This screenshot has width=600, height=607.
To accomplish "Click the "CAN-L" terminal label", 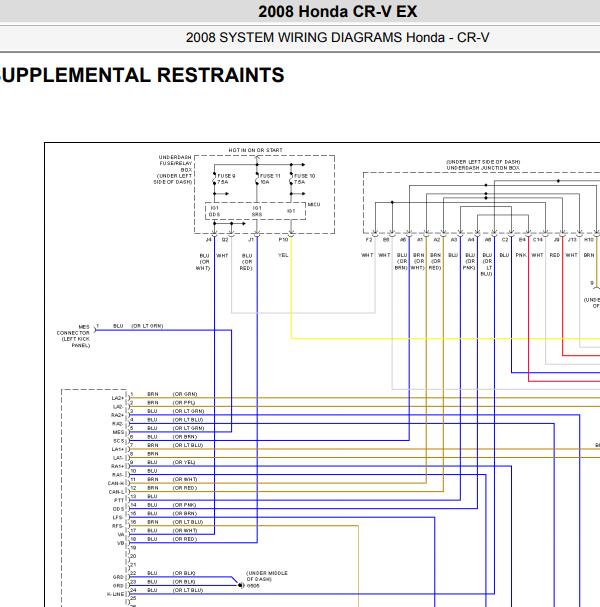I will tap(116, 492).
